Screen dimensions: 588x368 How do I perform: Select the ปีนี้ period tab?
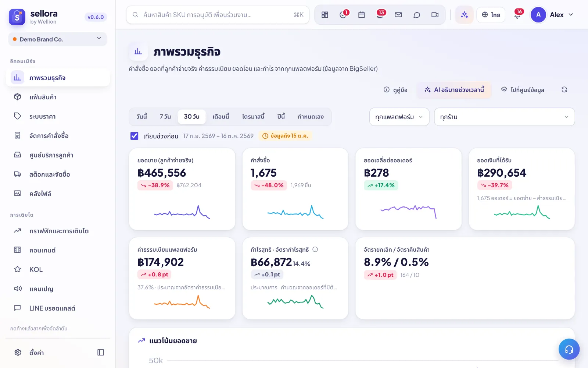(x=281, y=117)
